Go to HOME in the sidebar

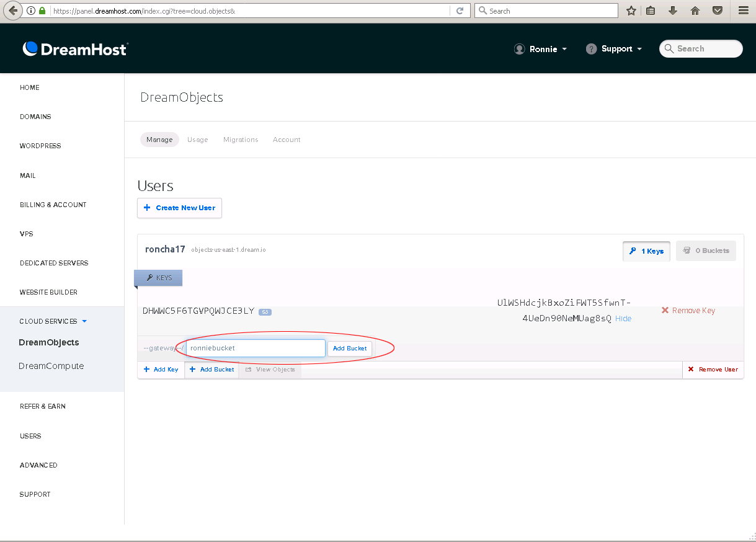click(x=30, y=87)
